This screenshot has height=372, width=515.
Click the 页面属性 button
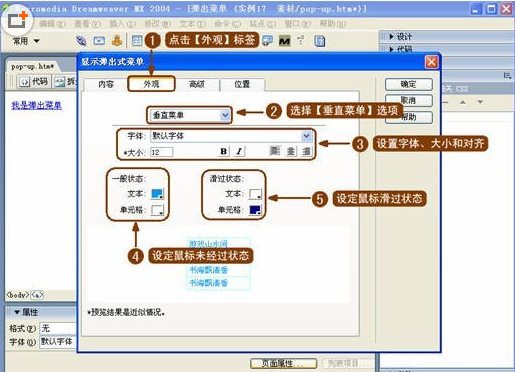[x=284, y=363]
